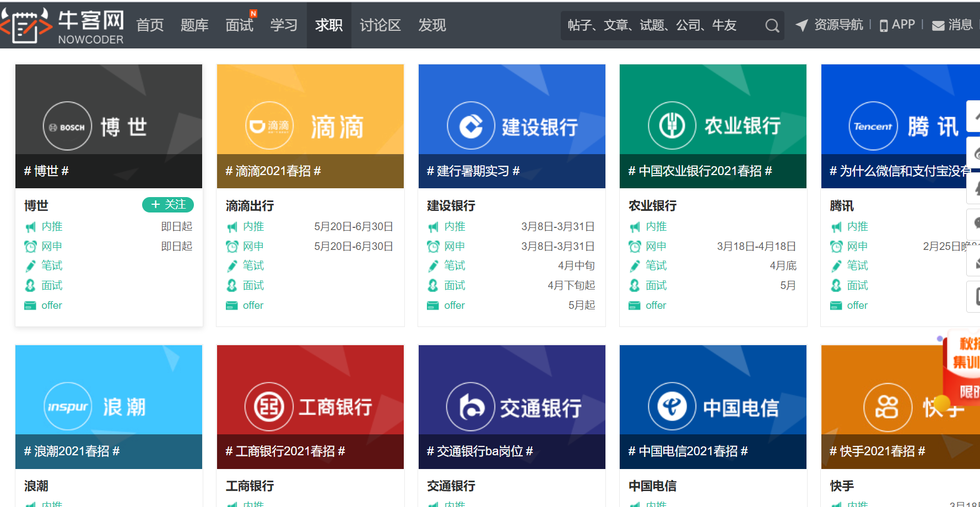The image size is (980, 507).
Task: Open topic # 滴滴2021春招 #
Action: [x=273, y=171]
